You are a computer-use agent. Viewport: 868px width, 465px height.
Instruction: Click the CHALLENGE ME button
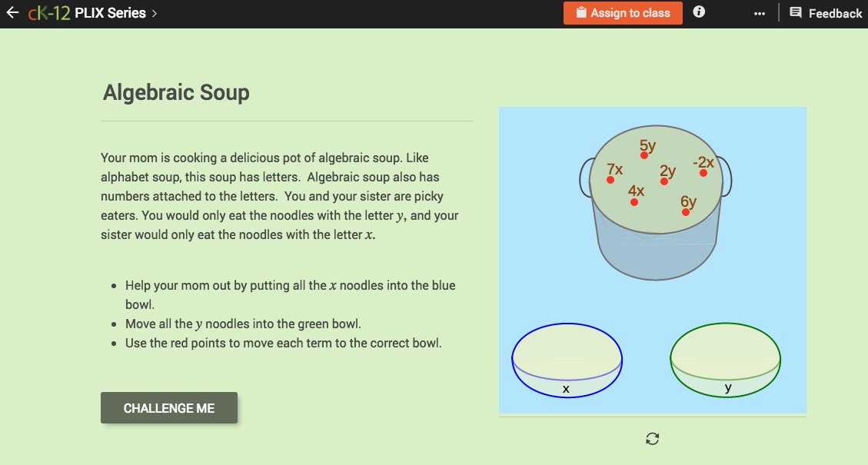pyautogui.click(x=168, y=407)
